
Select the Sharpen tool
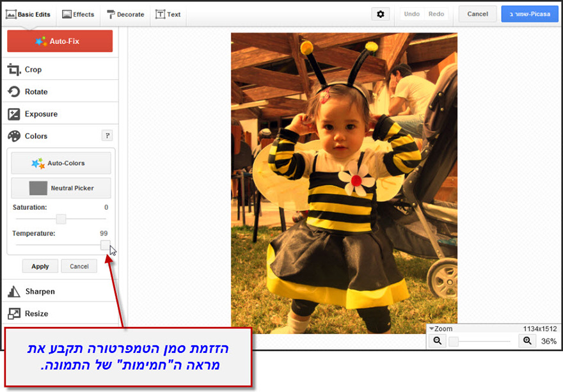[40, 290]
